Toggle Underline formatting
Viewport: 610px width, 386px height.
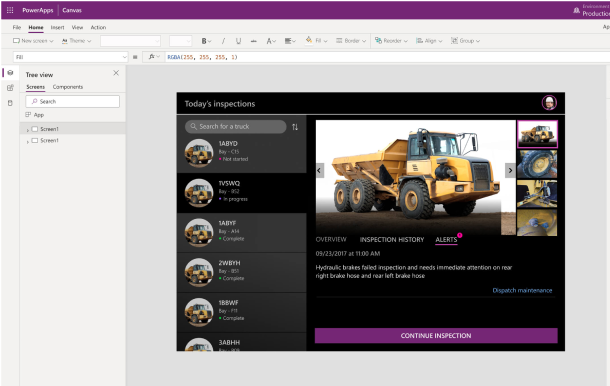[238, 41]
